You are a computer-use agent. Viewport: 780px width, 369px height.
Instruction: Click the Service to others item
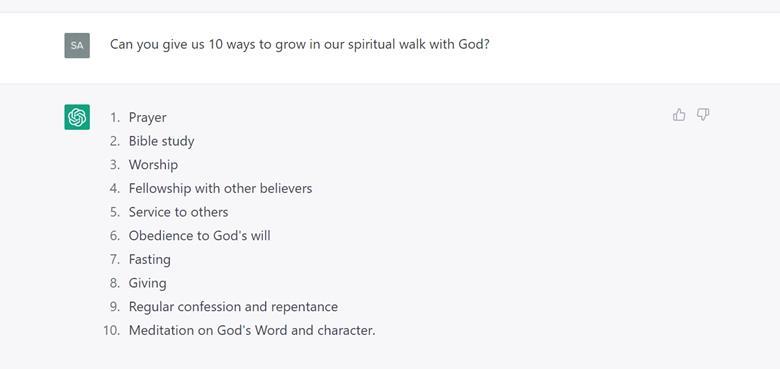click(x=178, y=212)
